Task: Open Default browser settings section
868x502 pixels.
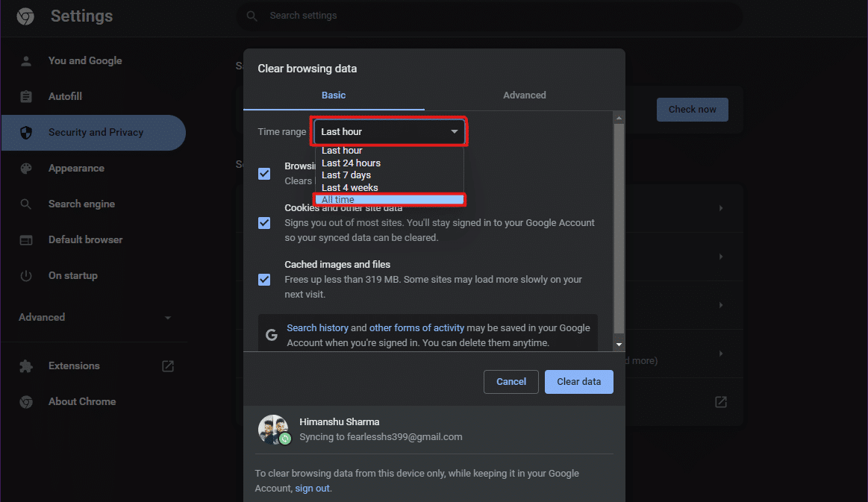Action: coord(94,240)
